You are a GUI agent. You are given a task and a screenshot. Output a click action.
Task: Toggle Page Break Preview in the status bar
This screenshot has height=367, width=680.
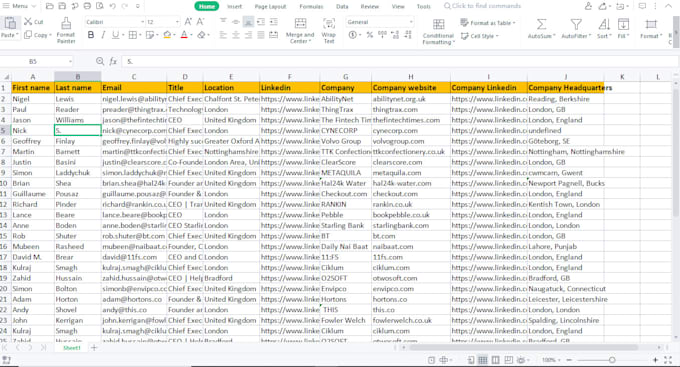508,360
